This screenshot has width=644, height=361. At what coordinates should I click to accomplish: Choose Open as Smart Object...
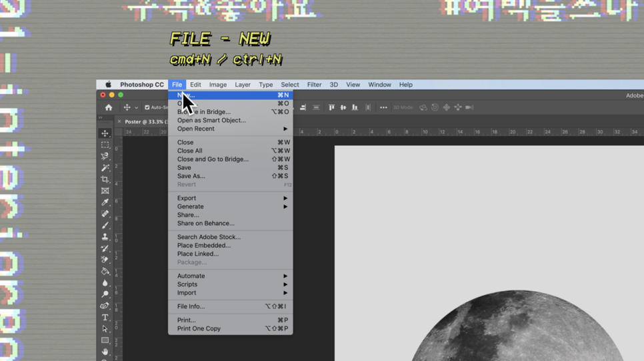tap(231, 120)
